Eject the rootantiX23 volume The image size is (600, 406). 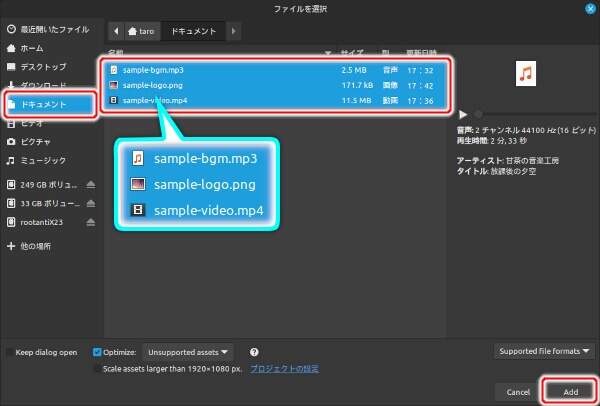tap(91, 222)
